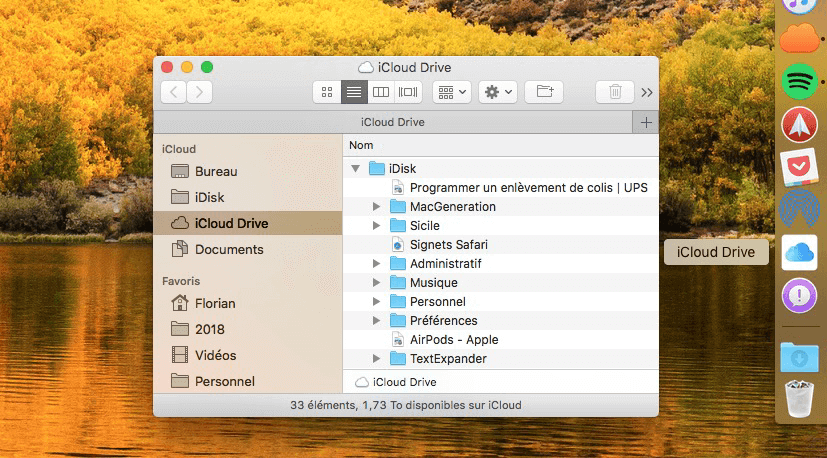Expand the MacGeneration folder
The image size is (827, 458).
(376, 207)
